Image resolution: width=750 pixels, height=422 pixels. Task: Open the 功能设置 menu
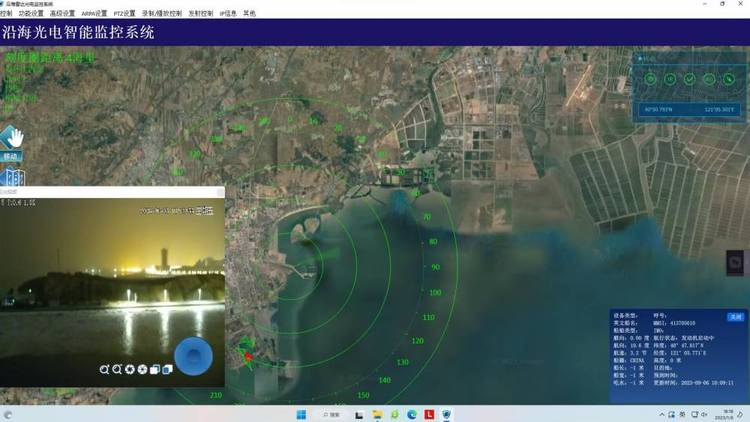31,13
